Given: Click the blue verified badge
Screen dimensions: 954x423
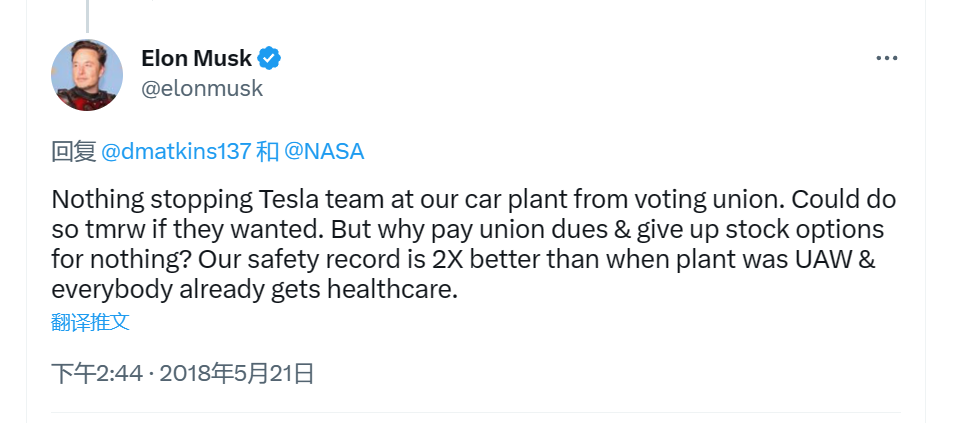Looking at the screenshot, I should (269, 58).
